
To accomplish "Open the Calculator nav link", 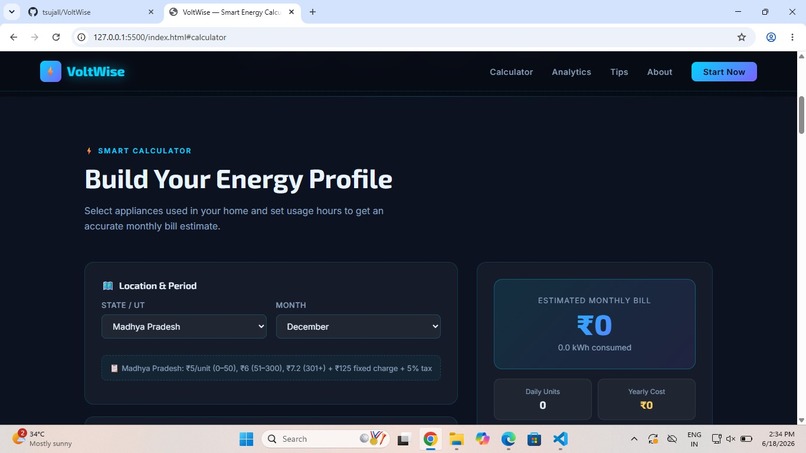I will (511, 72).
